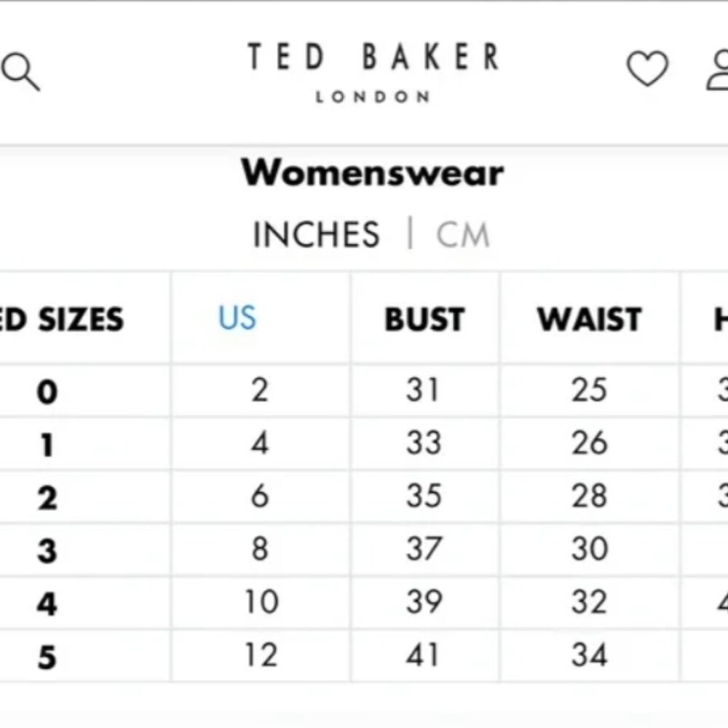Image resolution: width=728 pixels, height=728 pixels.
Task: Click the Womenswear heading
Action: click(x=372, y=173)
